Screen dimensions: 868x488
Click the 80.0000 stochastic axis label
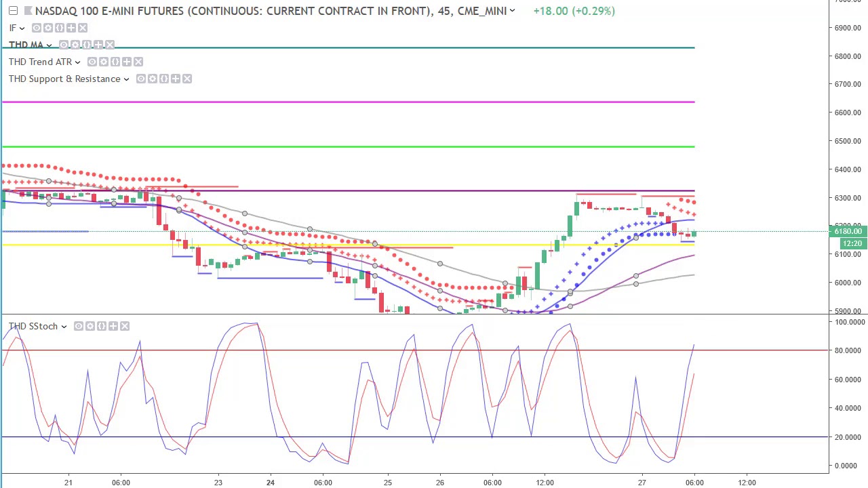coord(847,351)
